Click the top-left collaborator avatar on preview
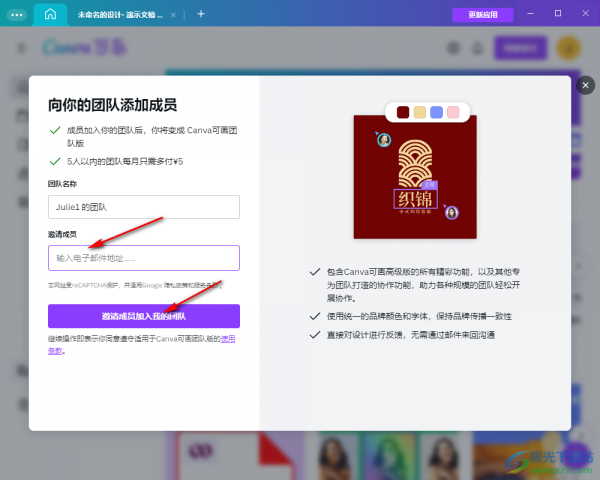This screenshot has width=600, height=480. point(384,140)
